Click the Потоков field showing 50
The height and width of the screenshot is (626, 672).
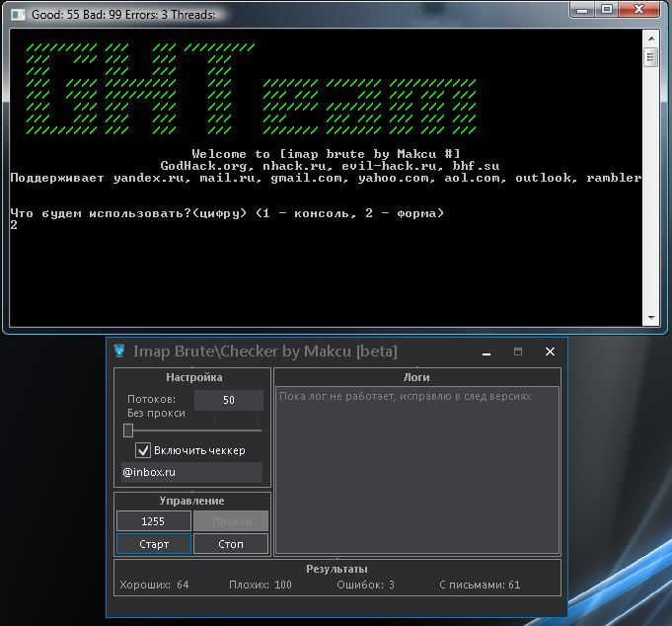click(x=229, y=400)
